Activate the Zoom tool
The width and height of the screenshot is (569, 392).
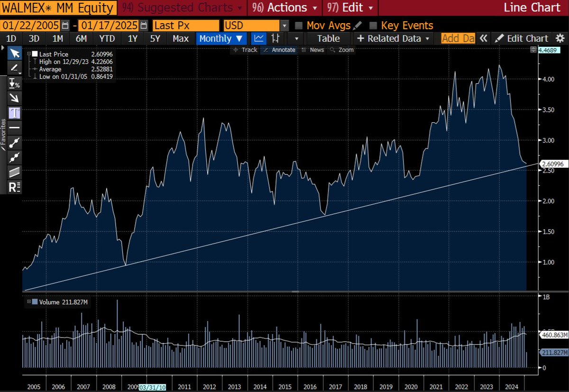click(x=342, y=50)
